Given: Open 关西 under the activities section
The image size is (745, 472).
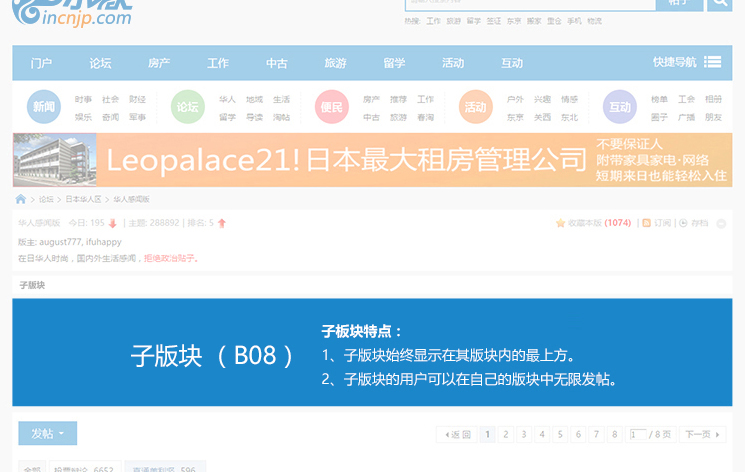Looking at the screenshot, I should coord(542,117).
